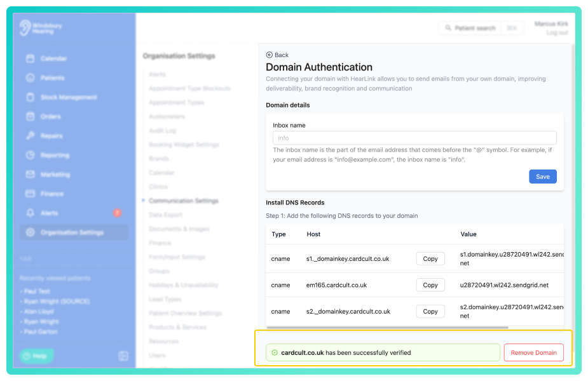Open Brands settings
588x381 pixels.
coord(159,159)
